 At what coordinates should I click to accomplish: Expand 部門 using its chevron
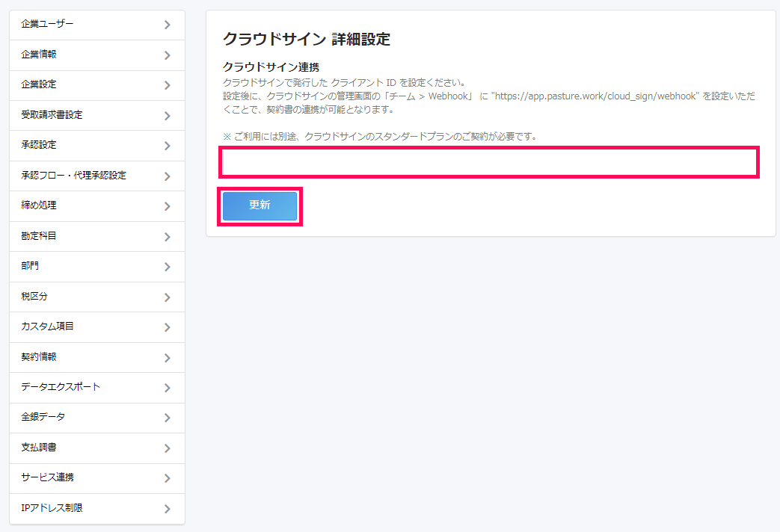click(x=168, y=267)
